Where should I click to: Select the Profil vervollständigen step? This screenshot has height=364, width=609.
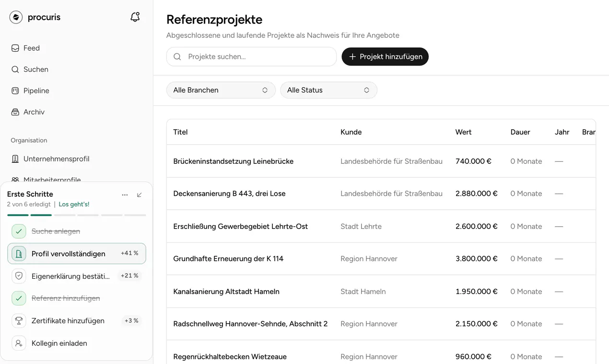[x=77, y=254]
